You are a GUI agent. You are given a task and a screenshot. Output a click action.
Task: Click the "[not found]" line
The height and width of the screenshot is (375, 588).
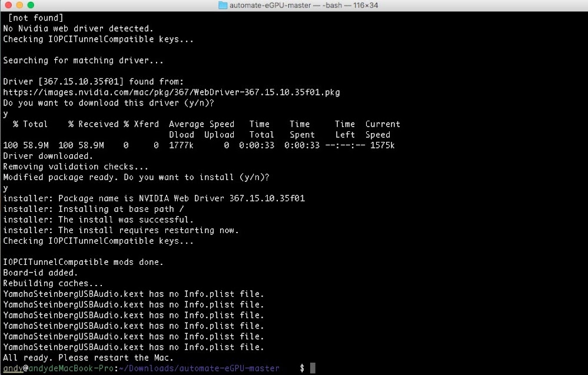(36, 18)
